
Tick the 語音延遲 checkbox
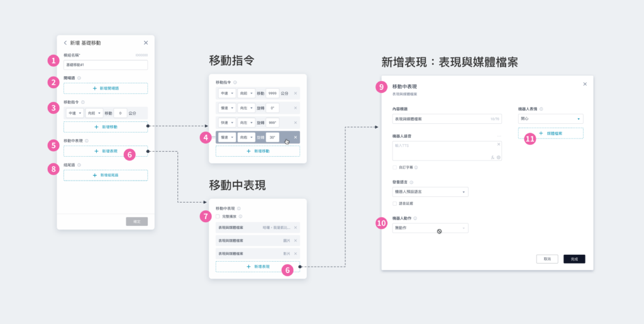(x=395, y=203)
